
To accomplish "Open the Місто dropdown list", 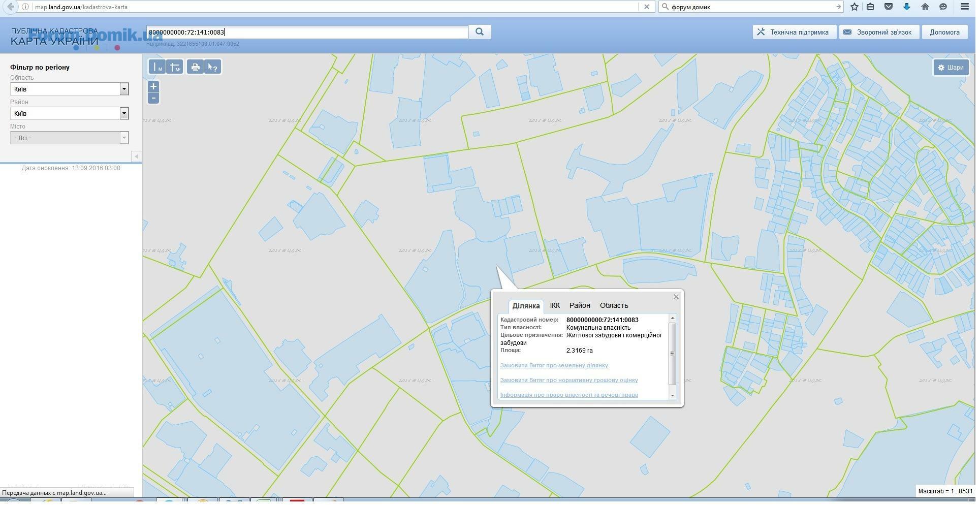I will pyautogui.click(x=124, y=138).
